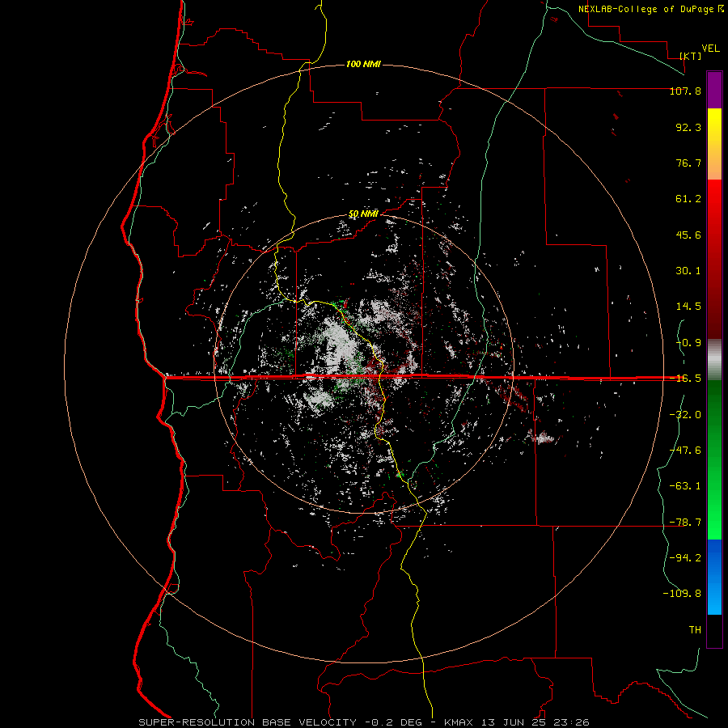
Task: Click the VEL legend title
Action: tap(710, 49)
